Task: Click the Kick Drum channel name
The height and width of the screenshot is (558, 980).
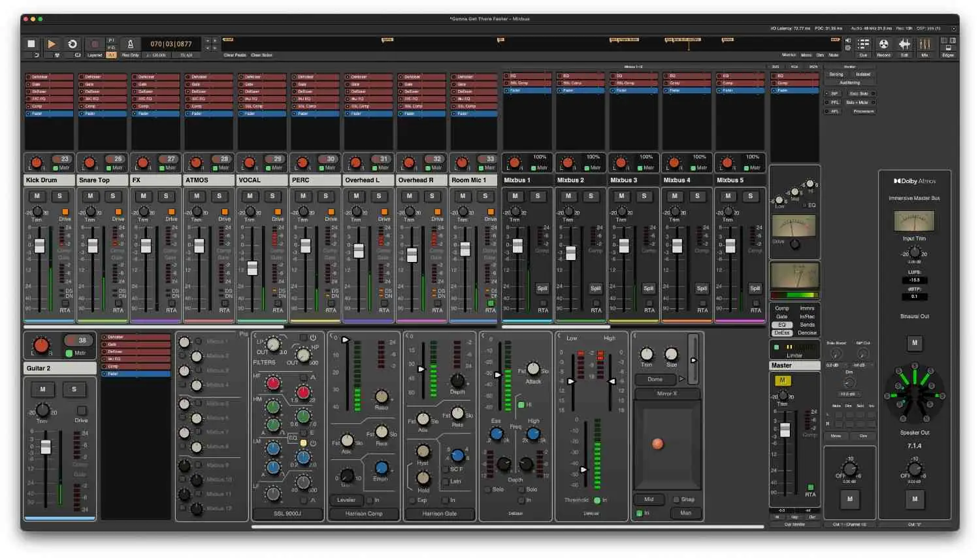Action: point(50,180)
